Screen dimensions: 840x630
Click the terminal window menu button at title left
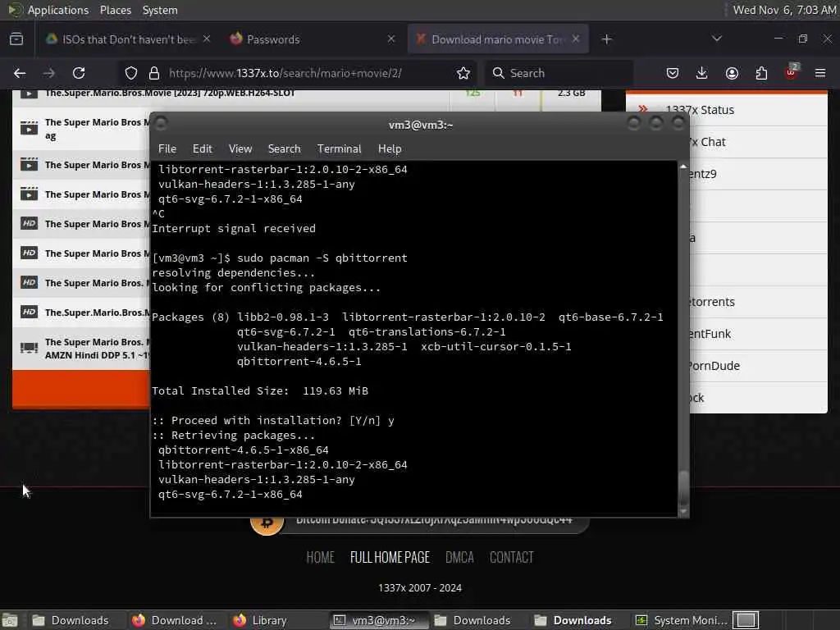161,125
